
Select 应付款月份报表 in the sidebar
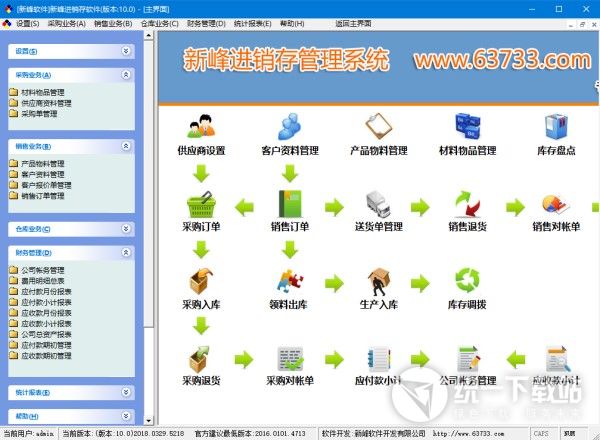click(x=46, y=292)
